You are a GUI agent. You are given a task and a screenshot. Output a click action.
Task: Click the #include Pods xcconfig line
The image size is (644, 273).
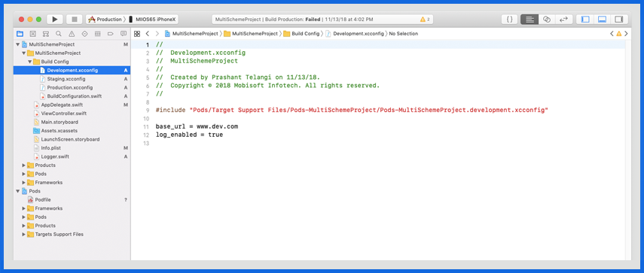(352, 111)
